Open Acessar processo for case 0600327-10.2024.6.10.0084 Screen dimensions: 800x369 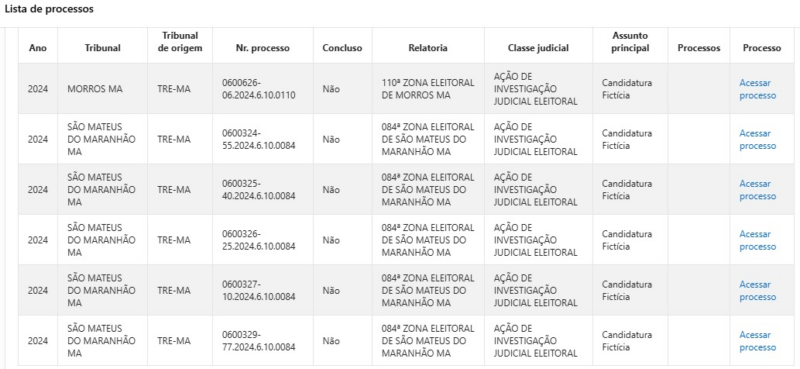[758, 290]
